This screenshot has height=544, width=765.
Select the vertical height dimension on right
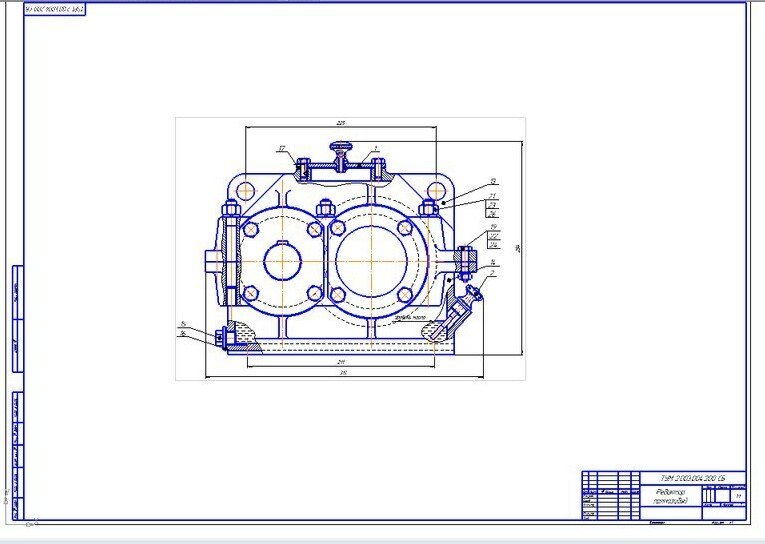pyautogui.click(x=519, y=249)
